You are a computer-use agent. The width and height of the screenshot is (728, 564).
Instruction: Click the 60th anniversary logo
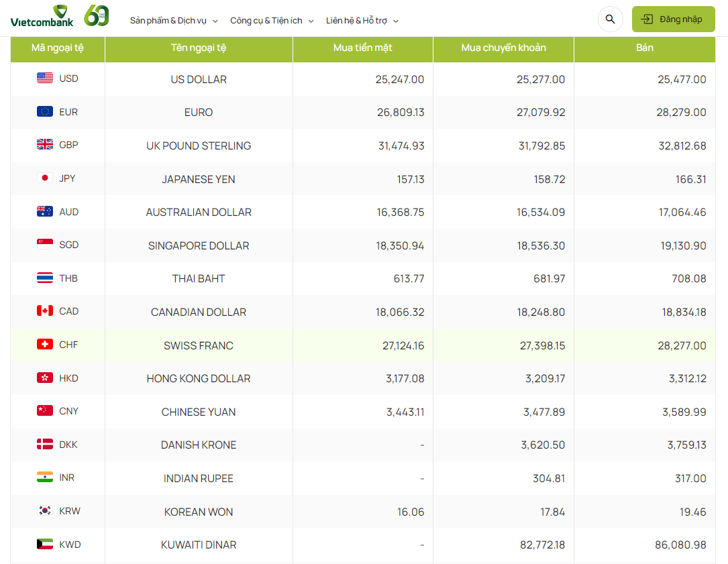(x=96, y=15)
